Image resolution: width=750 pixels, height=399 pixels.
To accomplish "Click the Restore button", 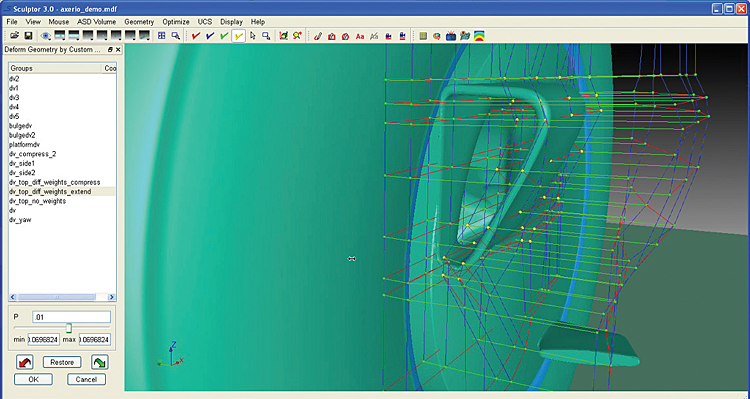I will point(62,362).
